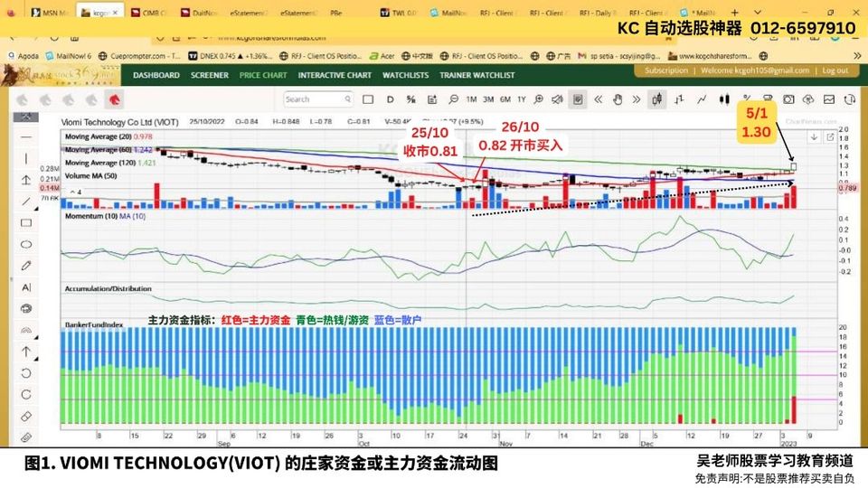This screenshot has height=488, width=868.
Task: Click the refresh clock icon at toolbar end
Action: [849, 99]
